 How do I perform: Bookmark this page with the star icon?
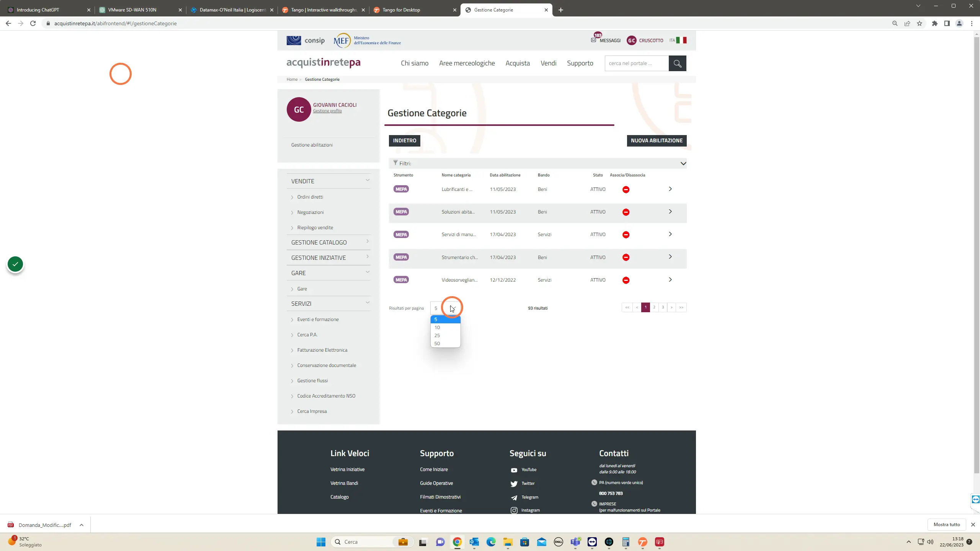click(x=920, y=23)
